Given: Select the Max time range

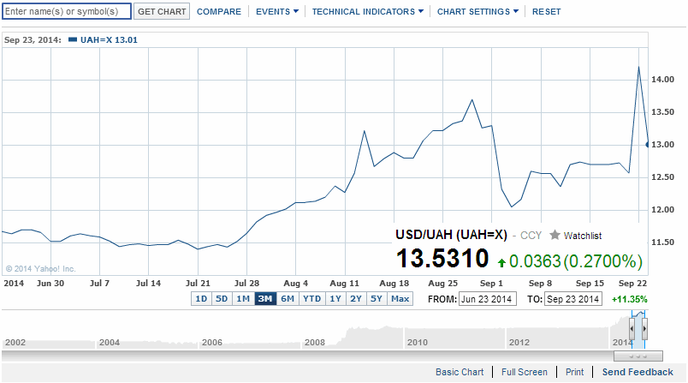Looking at the screenshot, I should pos(400,299).
